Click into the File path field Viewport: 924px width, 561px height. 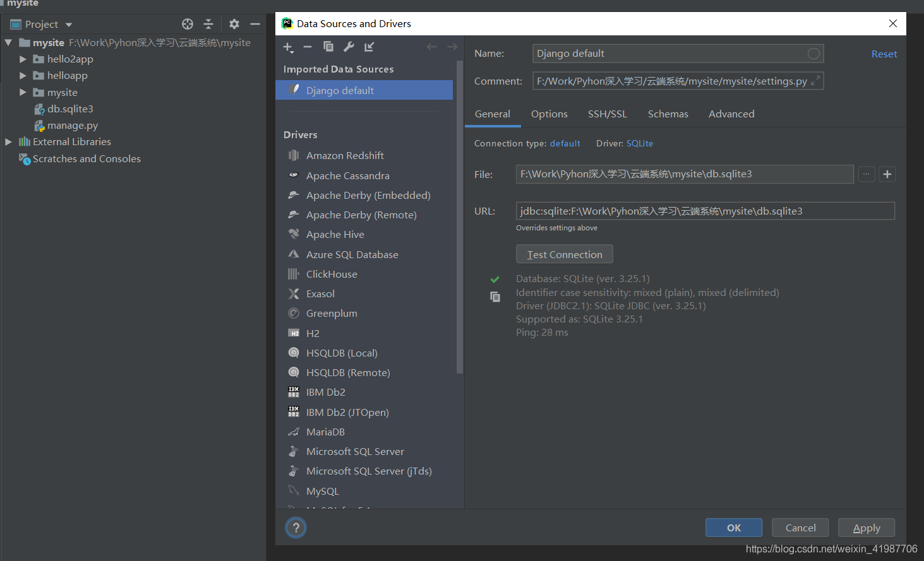click(x=685, y=174)
